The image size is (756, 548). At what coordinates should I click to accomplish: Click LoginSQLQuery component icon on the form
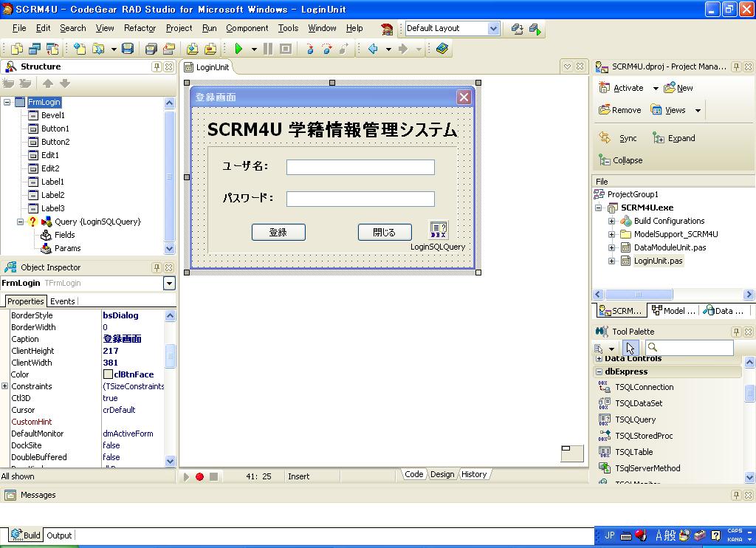pyautogui.click(x=439, y=230)
